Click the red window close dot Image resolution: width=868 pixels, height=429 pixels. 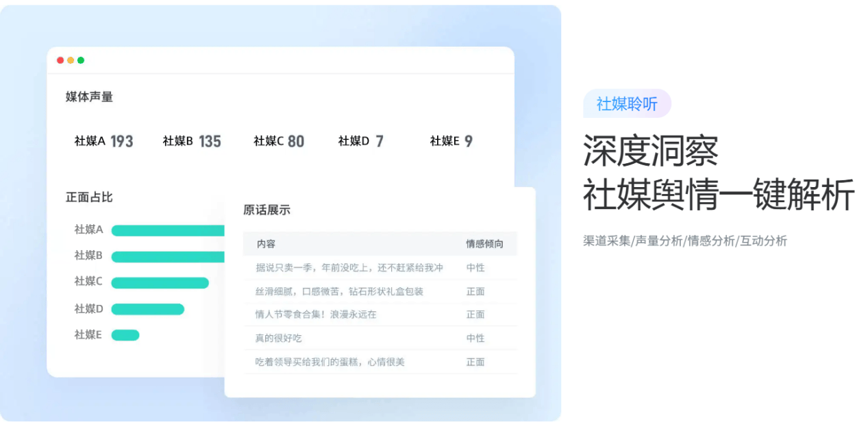60,60
